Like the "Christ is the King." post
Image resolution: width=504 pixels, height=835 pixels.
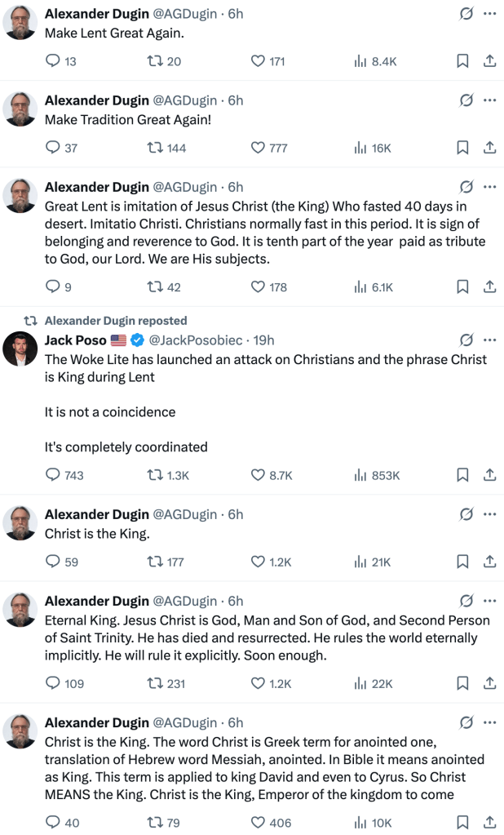coord(259,562)
